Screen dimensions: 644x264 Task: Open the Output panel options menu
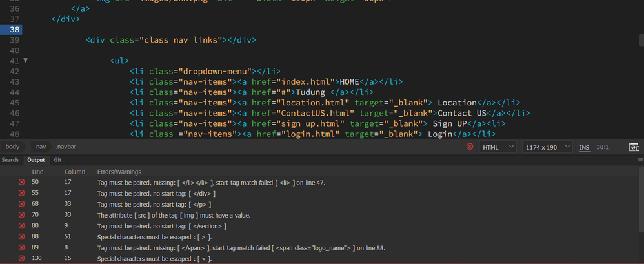point(640,160)
